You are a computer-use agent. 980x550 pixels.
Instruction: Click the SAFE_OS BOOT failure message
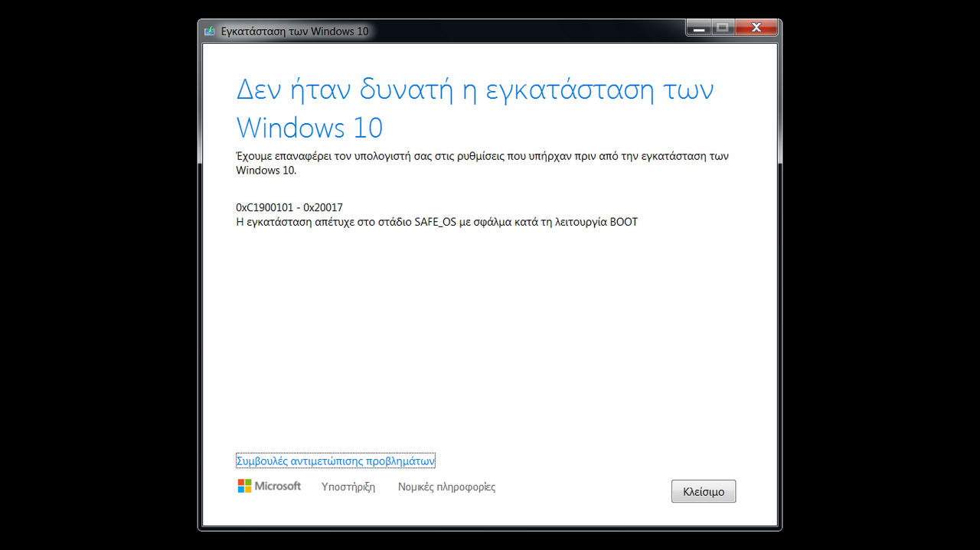[x=436, y=223]
